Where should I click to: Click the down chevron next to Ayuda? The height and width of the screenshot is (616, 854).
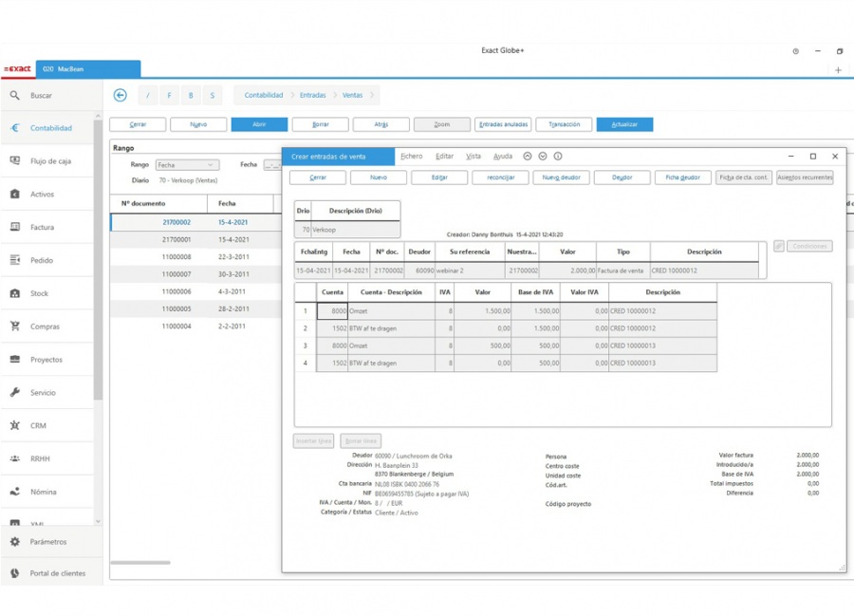(x=543, y=156)
